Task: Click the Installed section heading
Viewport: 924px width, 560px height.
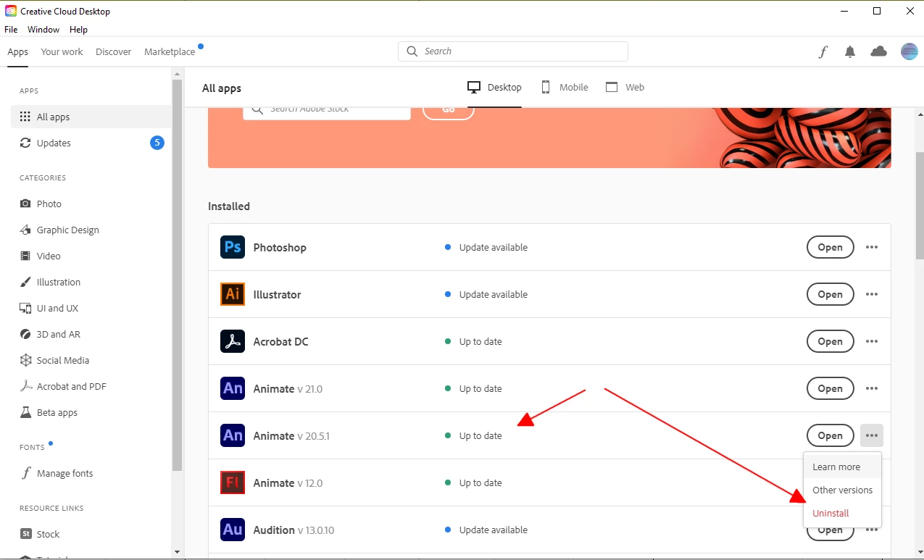Action: point(229,206)
